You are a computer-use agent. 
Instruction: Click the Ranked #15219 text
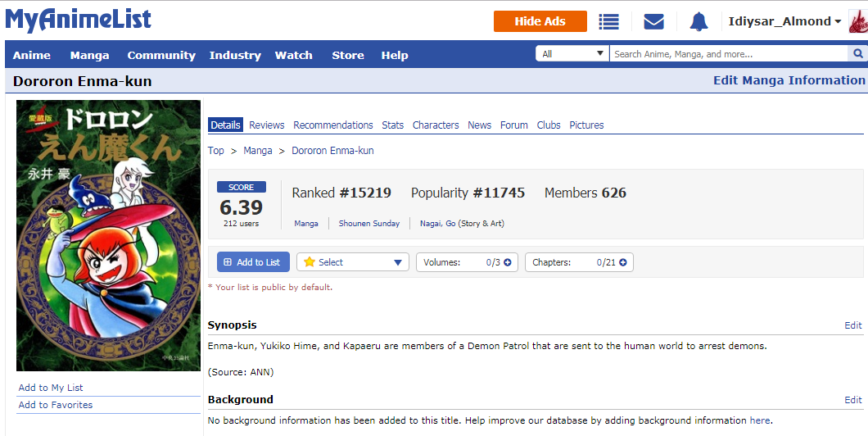tap(341, 193)
